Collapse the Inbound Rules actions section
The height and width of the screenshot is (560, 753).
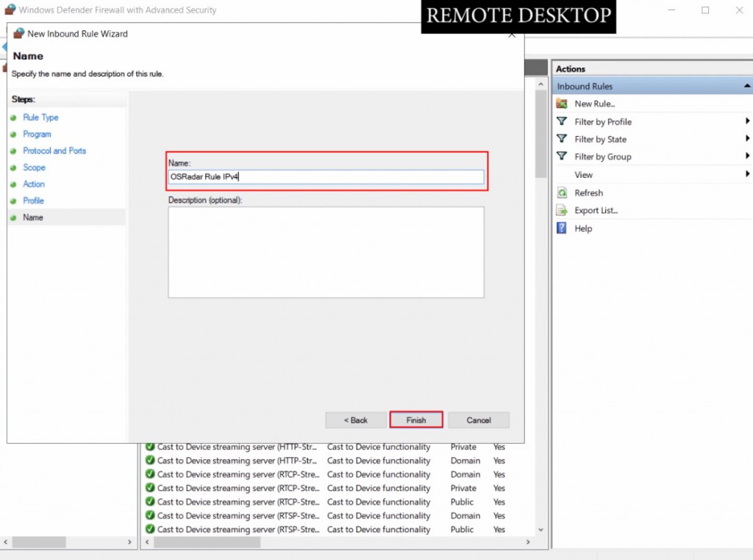click(747, 86)
